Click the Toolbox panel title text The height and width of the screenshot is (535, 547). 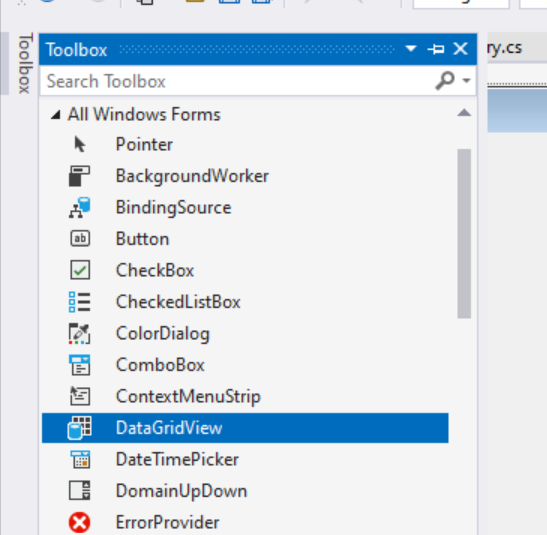[76, 50]
